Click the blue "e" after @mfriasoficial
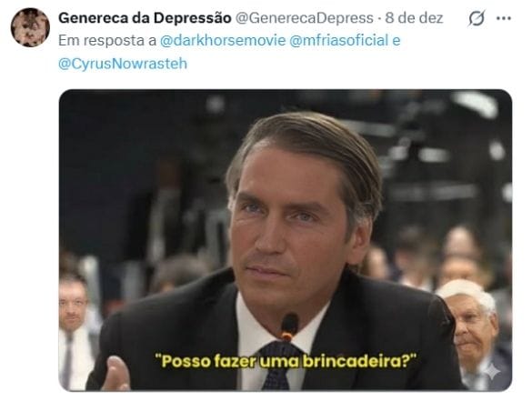 click(396, 41)
